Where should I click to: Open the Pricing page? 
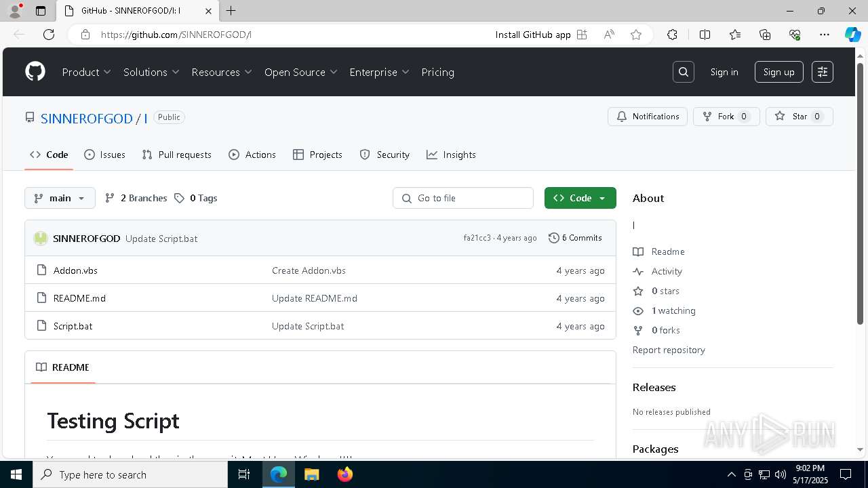(437, 72)
